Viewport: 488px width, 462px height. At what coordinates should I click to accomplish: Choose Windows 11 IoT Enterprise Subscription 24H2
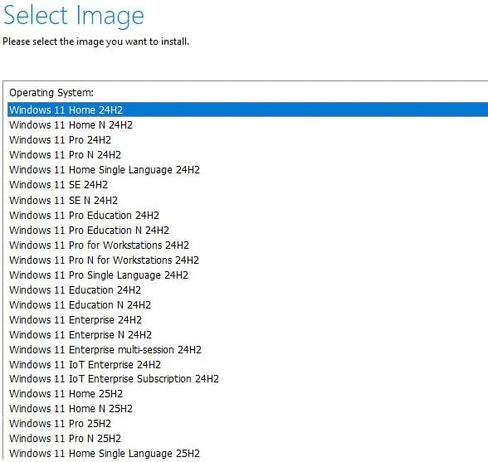pyautogui.click(x=114, y=379)
